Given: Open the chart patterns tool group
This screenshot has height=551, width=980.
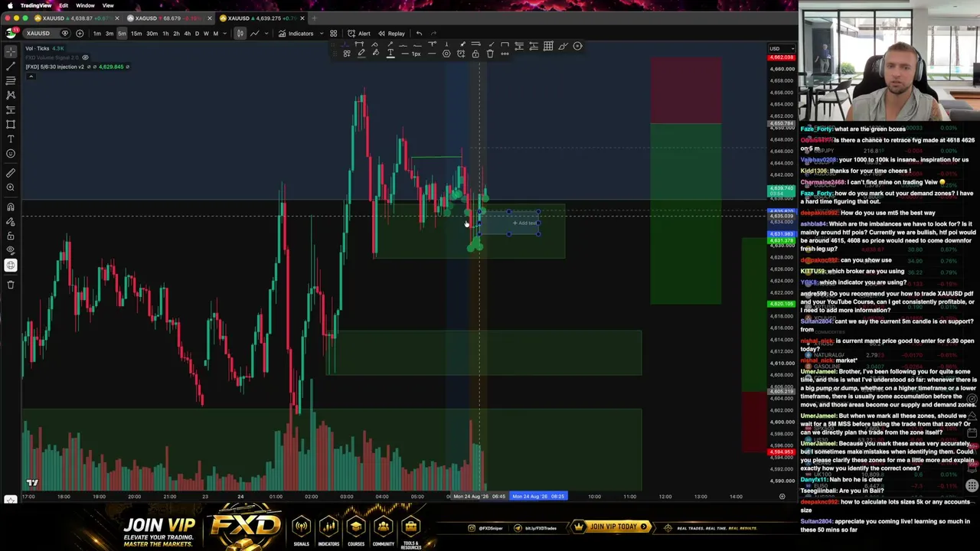Looking at the screenshot, I should coord(11,95).
